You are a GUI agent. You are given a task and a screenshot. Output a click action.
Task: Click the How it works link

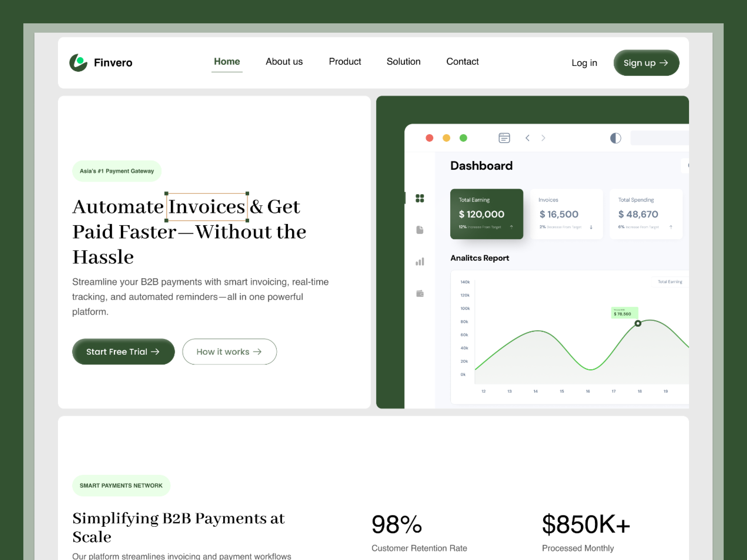[x=229, y=351]
